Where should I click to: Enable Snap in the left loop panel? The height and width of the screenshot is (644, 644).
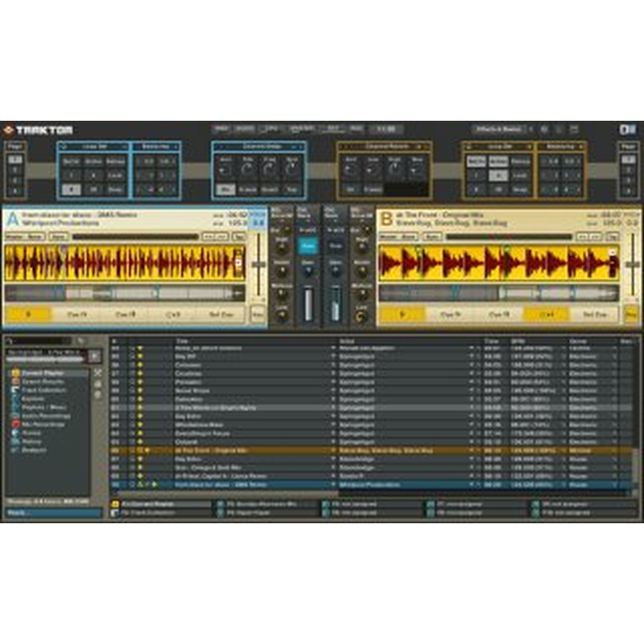point(115,189)
